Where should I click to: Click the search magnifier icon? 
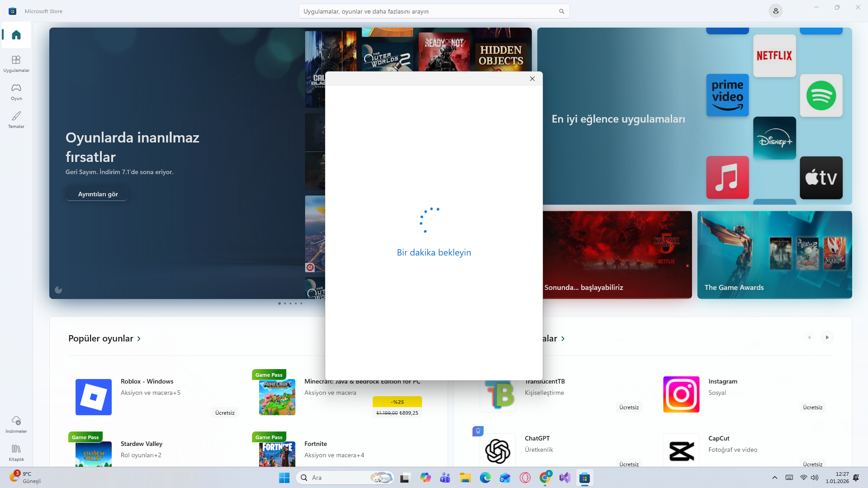(562, 11)
